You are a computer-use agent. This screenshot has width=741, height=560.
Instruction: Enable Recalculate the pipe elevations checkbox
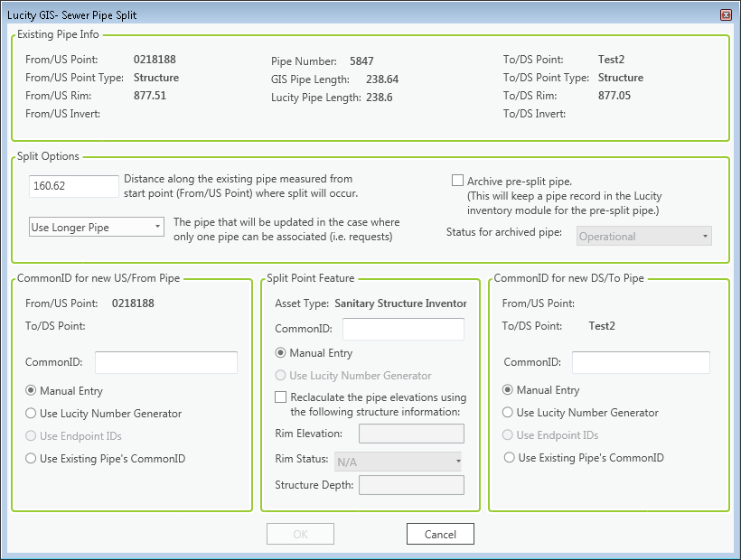coord(281,397)
